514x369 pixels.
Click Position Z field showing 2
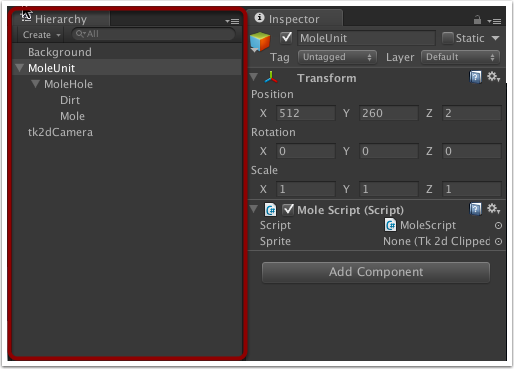tap(472, 113)
